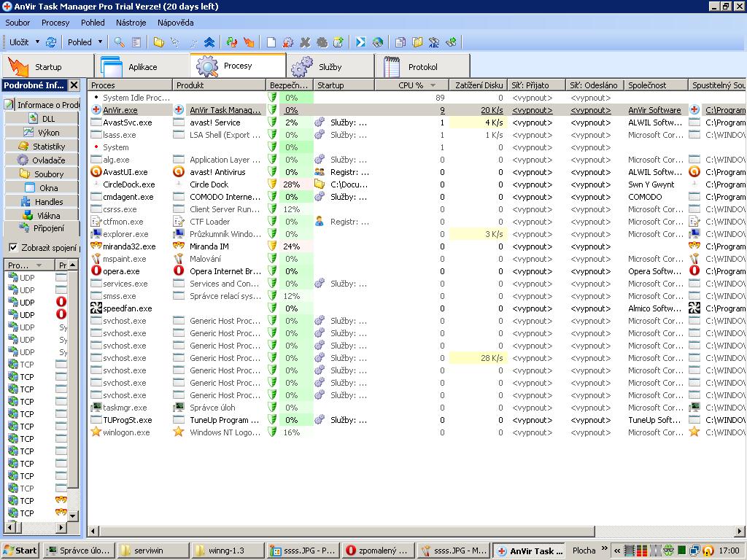Image resolution: width=747 pixels, height=560 pixels.
Task: Click the Výkon button in details panel
Action: tap(42, 133)
